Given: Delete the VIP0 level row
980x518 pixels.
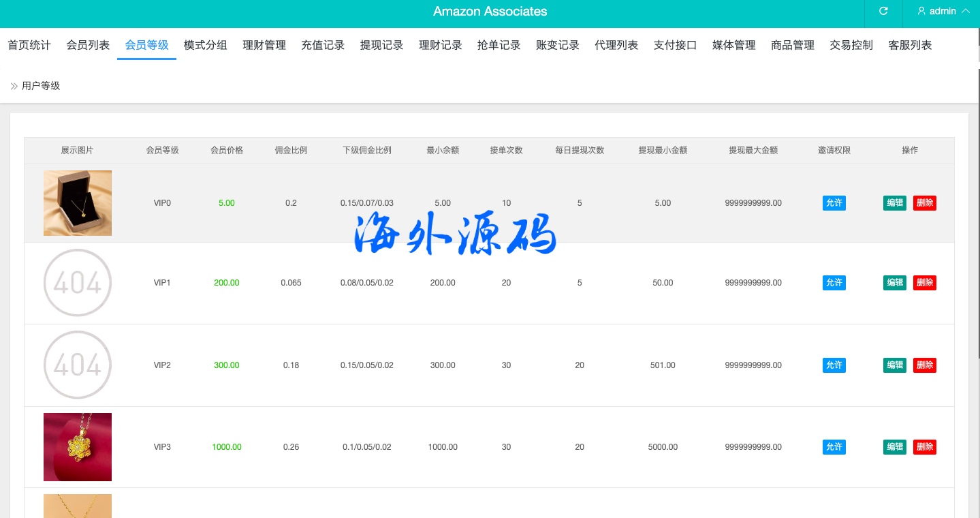Looking at the screenshot, I should tap(924, 203).
